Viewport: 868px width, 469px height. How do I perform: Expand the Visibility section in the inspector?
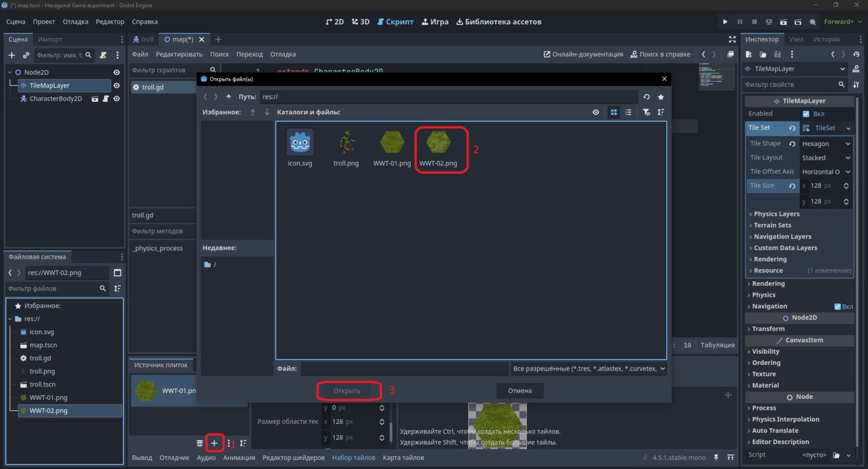point(765,351)
